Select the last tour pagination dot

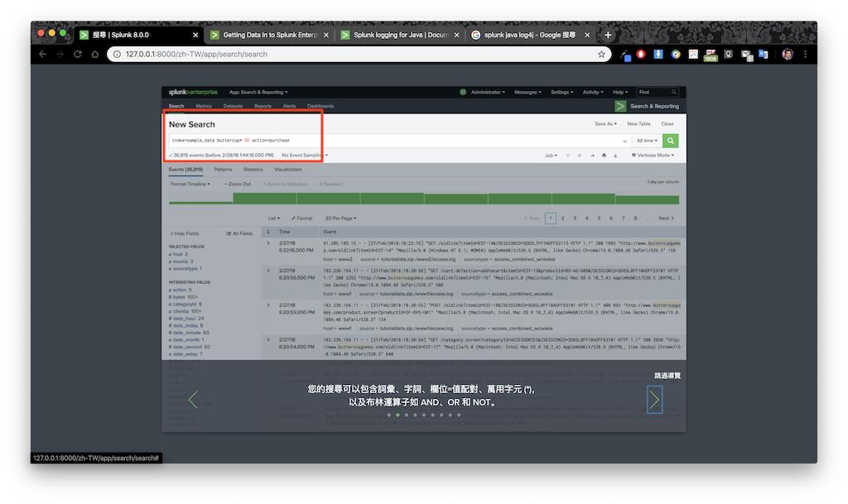459,415
